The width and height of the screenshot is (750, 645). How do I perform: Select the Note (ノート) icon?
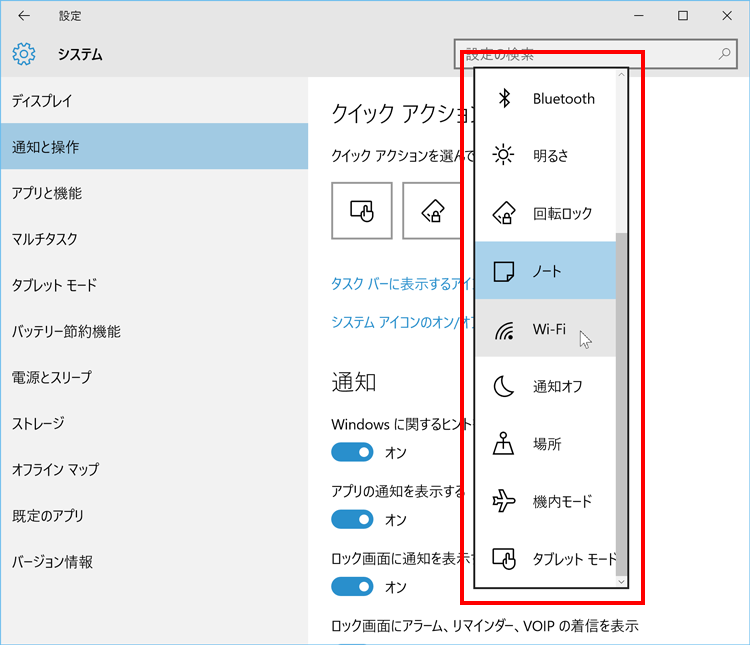pyautogui.click(x=505, y=270)
